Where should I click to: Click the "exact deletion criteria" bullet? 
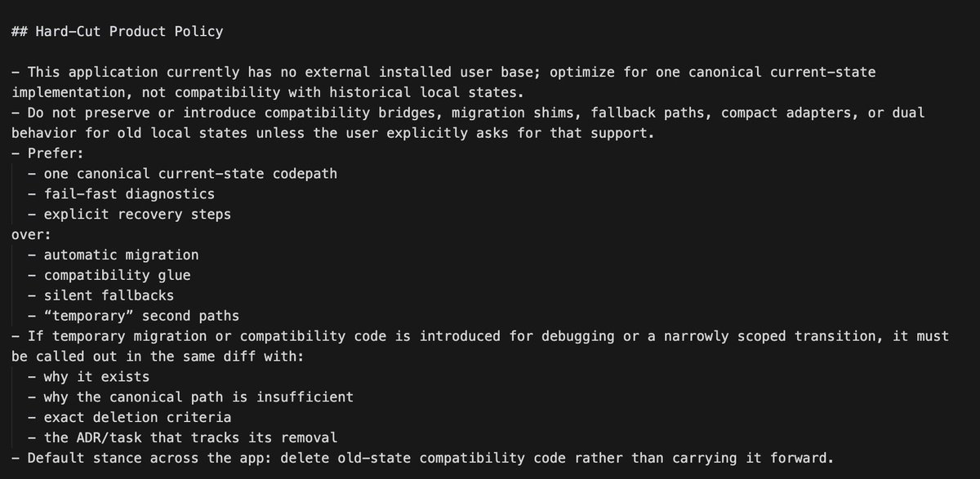(x=137, y=418)
